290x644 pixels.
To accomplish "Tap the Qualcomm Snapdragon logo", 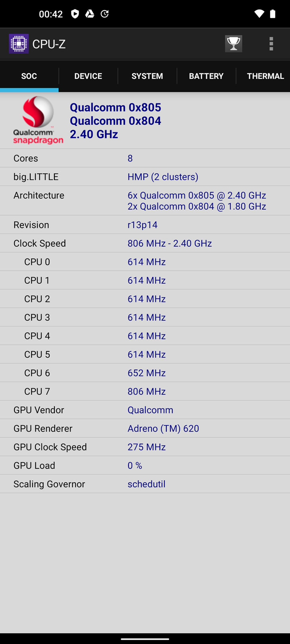I will pyautogui.click(x=38, y=120).
